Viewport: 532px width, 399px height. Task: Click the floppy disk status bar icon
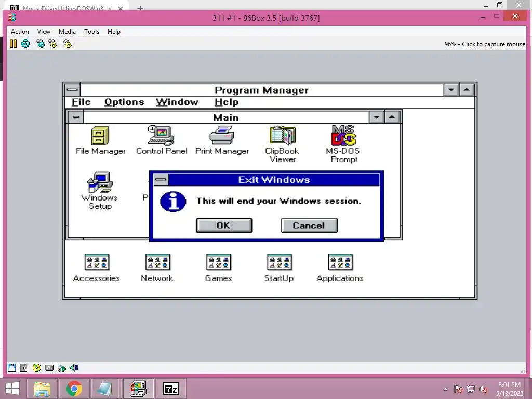click(x=12, y=368)
